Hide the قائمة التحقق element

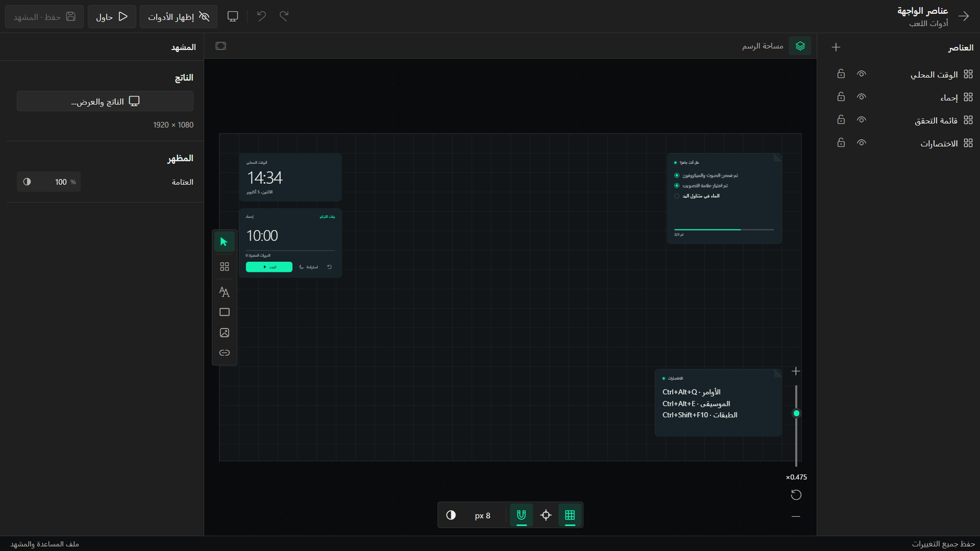862,120
